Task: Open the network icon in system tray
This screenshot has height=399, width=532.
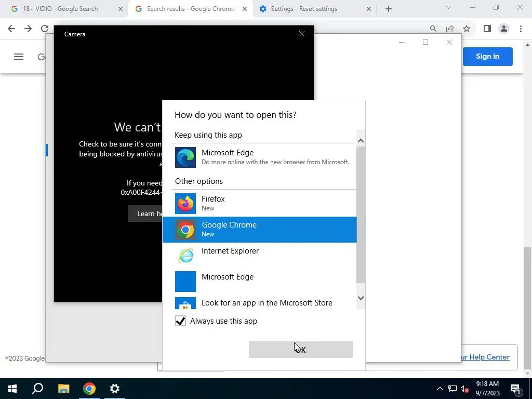Action: pyautogui.click(x=453, y=389)
